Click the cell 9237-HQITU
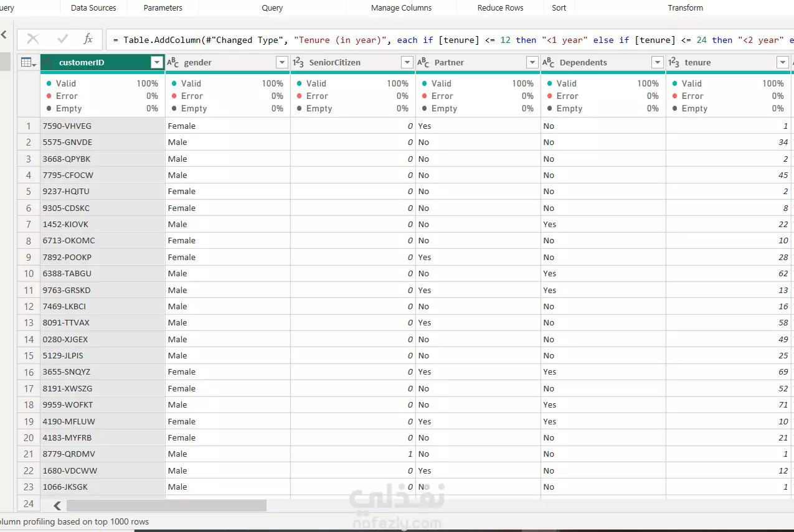This screenshot has height=532, width=794. click(x=103, y=191)
